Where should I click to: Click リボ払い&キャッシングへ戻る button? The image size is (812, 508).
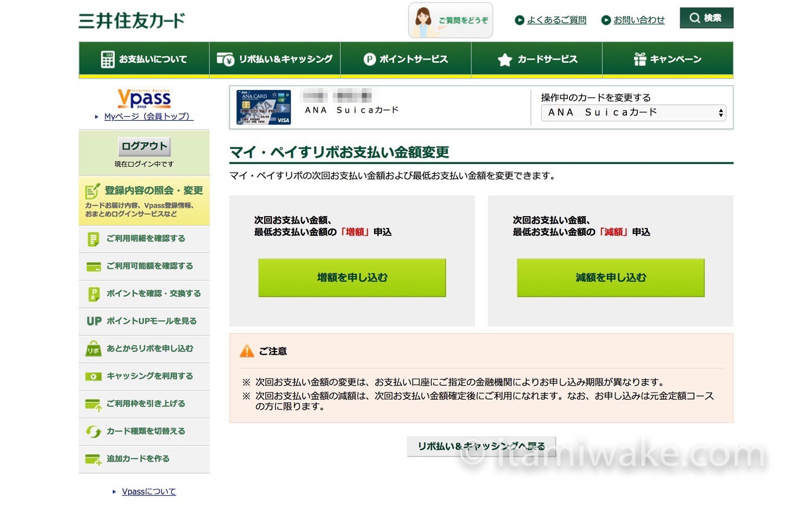481,447
